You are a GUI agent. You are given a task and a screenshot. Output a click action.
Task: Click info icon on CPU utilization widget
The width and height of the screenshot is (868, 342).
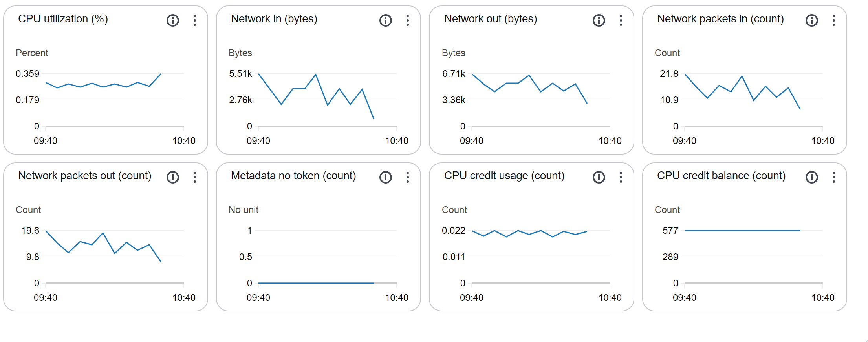click(173, 20)
